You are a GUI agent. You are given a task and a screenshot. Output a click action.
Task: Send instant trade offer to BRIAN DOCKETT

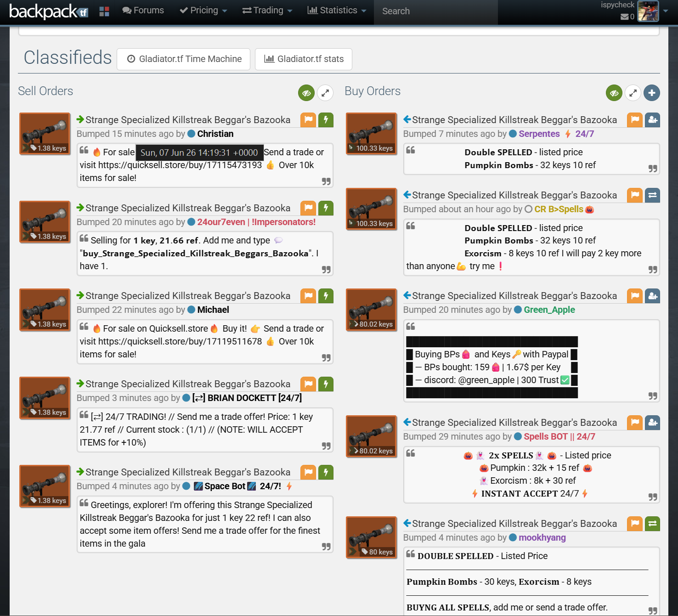coord(326,384)
